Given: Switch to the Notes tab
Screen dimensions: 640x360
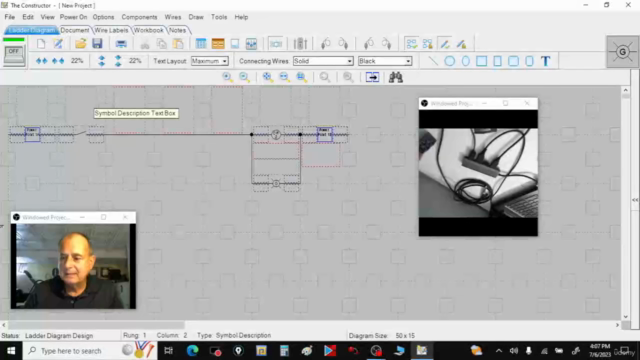Looking at the screenshot, I should point(178,30).
